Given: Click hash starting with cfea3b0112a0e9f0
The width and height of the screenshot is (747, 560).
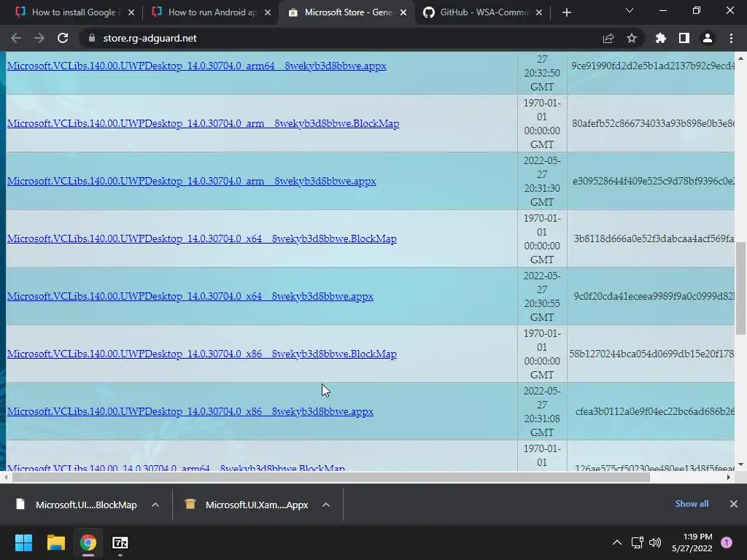Looking at the screenshot, I should (654, 411).
